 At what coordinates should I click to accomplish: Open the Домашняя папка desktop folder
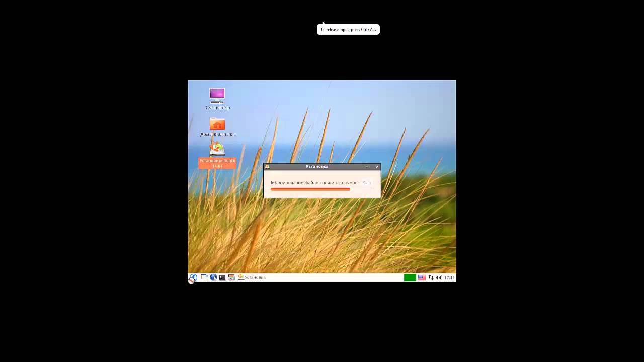(217, 127)
